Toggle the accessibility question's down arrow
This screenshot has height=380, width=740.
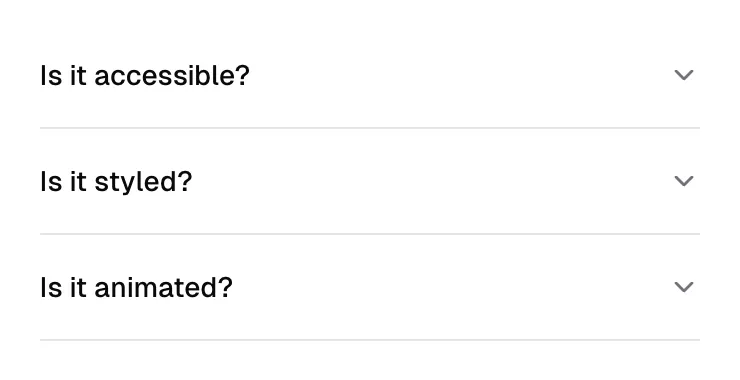684,75
